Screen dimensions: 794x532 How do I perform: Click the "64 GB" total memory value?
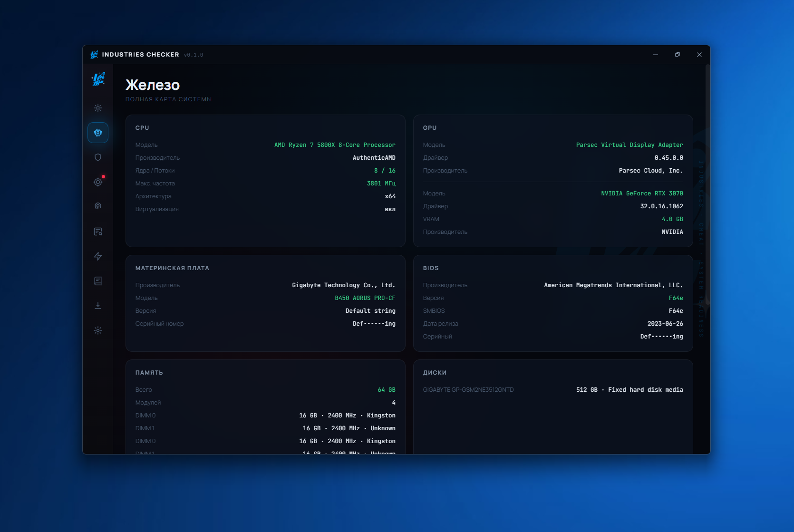(387, 390)
